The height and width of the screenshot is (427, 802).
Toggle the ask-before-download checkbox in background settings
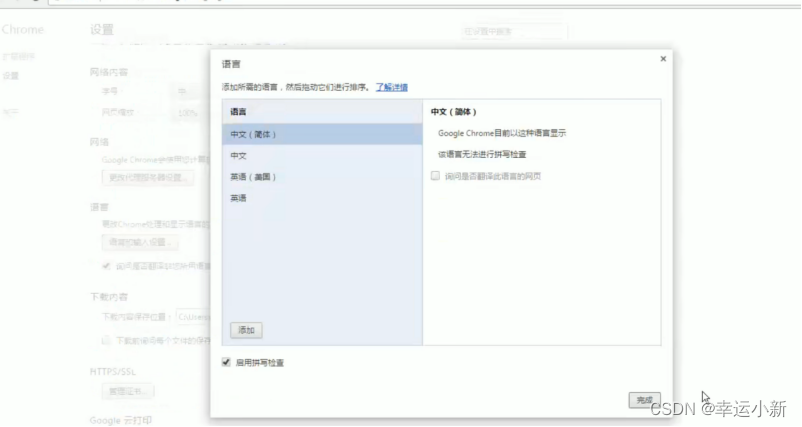[106, 340]
